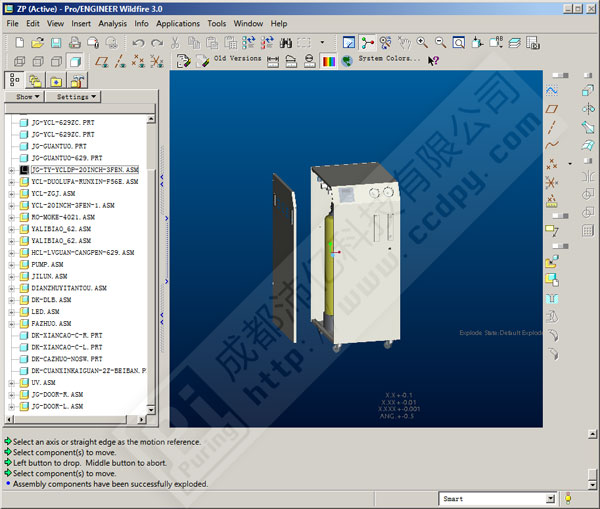Undo the last action
Image resolution: width=600 pixels, height=509 pixels.
[138, 43]
